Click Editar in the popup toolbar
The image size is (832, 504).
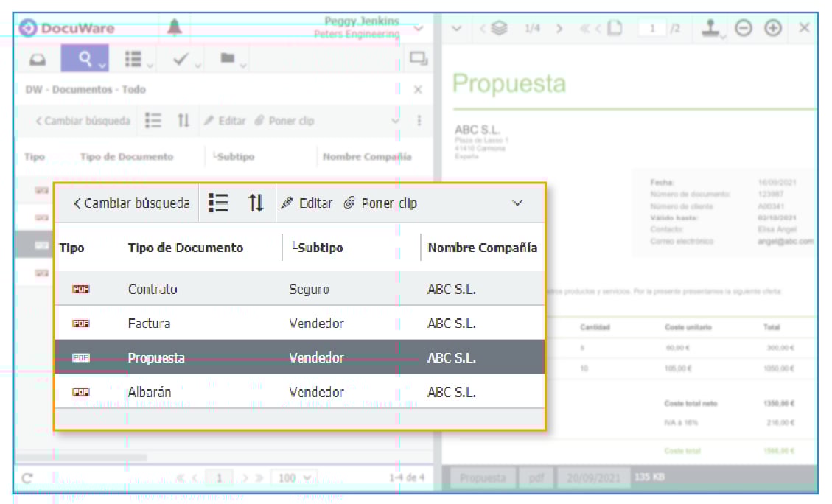point(307,203)
